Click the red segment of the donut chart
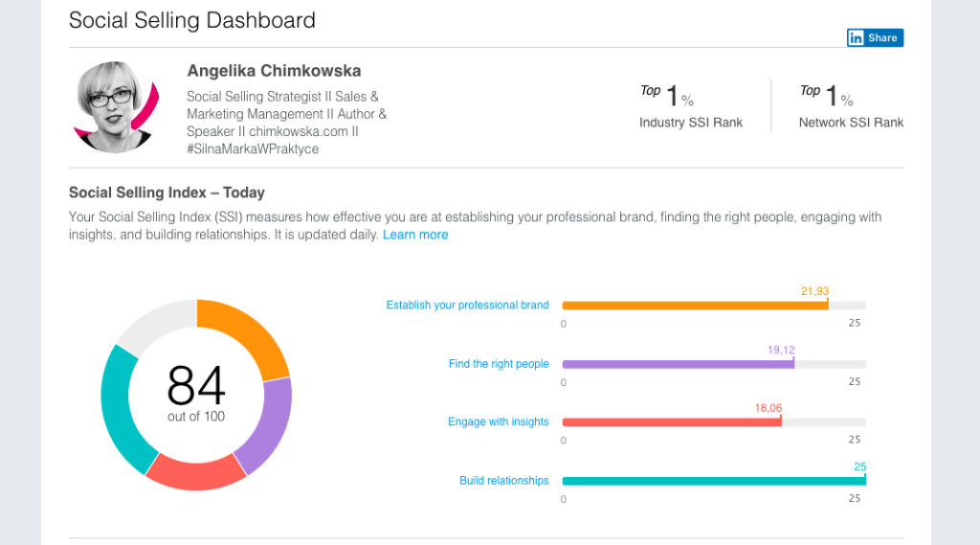This screenshot has width=980, height=545. 195,471
